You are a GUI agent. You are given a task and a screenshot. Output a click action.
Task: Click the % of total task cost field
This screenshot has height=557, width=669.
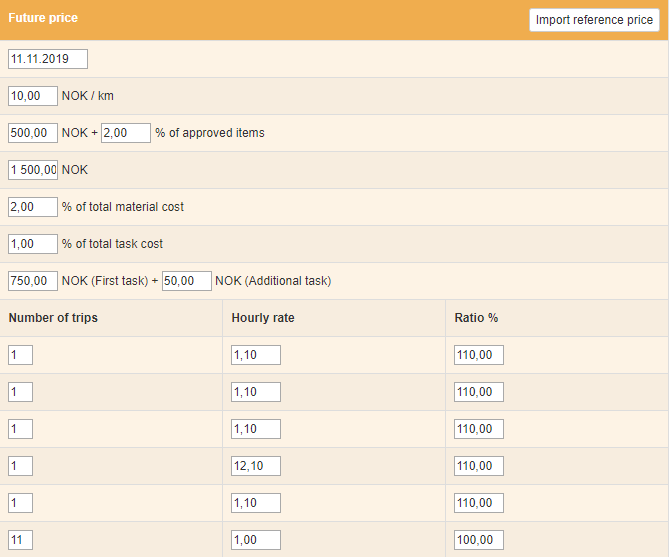coord(33,244)
